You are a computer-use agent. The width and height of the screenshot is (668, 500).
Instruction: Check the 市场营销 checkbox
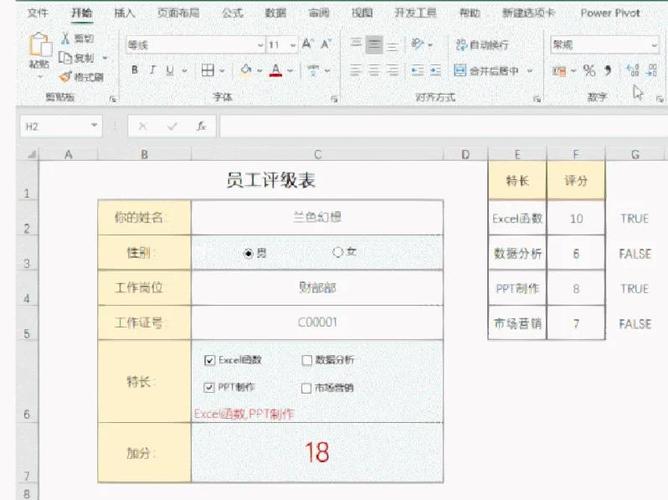pos(306,388)
